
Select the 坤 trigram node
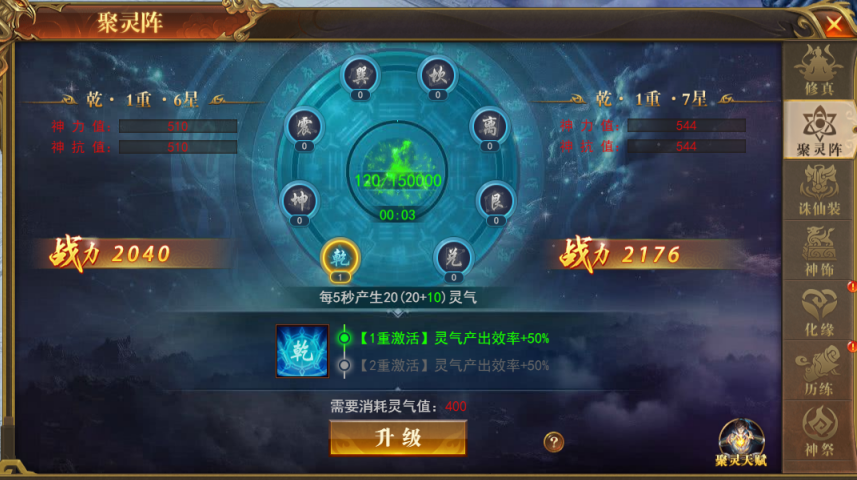(x=299, y=202)
